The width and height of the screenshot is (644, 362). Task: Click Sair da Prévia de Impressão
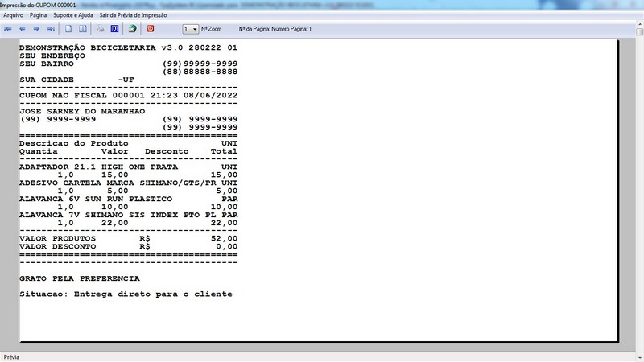click(133, 15)
